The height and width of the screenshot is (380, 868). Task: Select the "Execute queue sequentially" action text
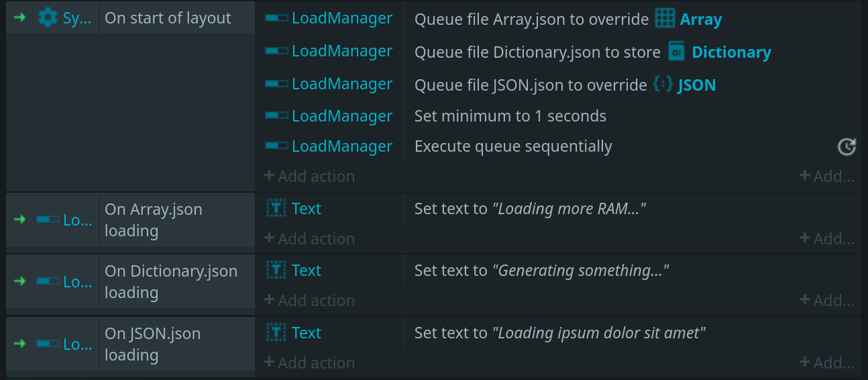tap(513, 146)
